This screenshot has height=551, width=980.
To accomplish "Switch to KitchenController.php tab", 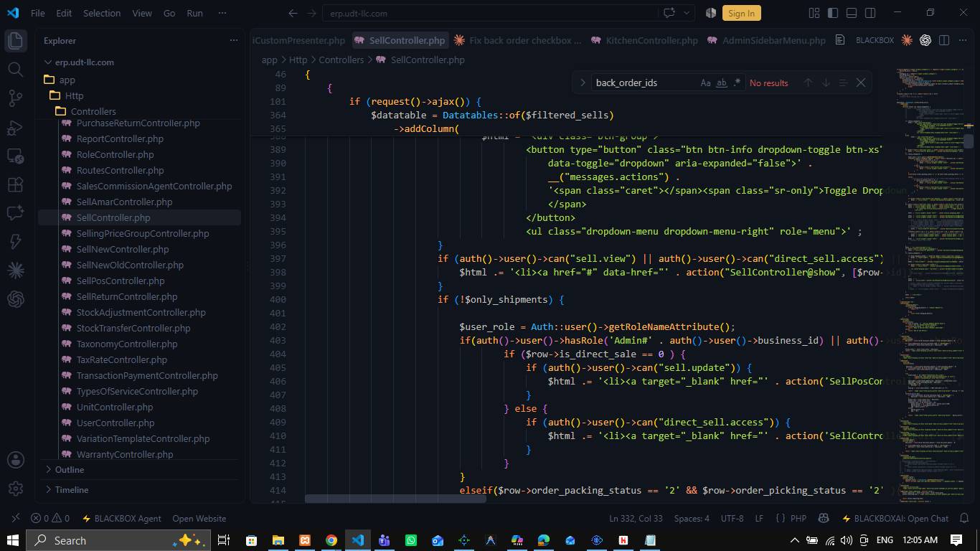I will tap(644, 40).
